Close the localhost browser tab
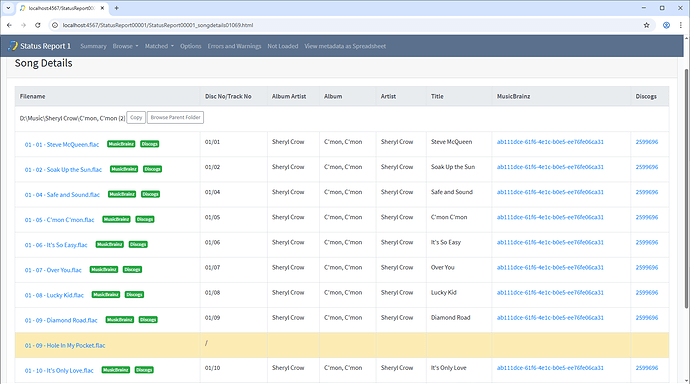 pyautogui.click(x=102, y=8)
